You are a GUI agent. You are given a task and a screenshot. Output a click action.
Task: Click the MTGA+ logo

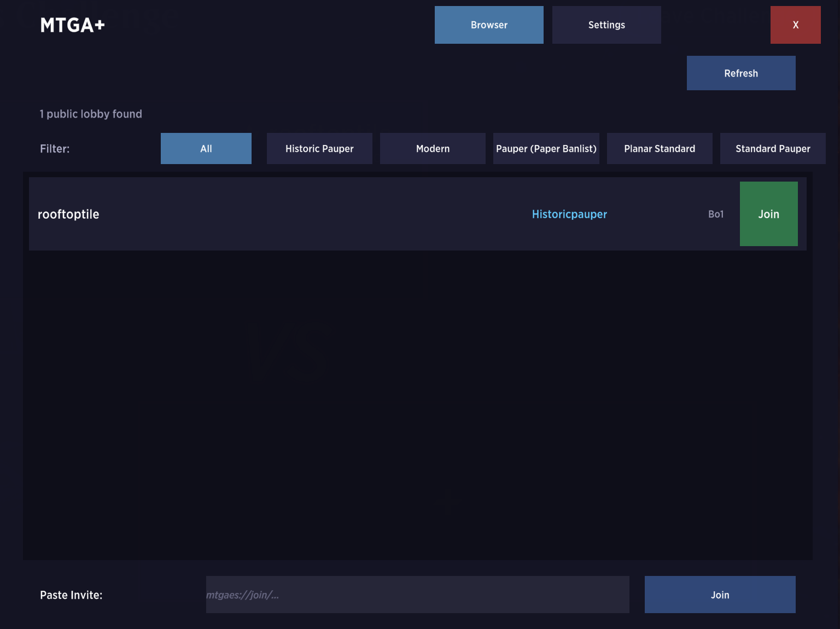(x=72, y=25)
